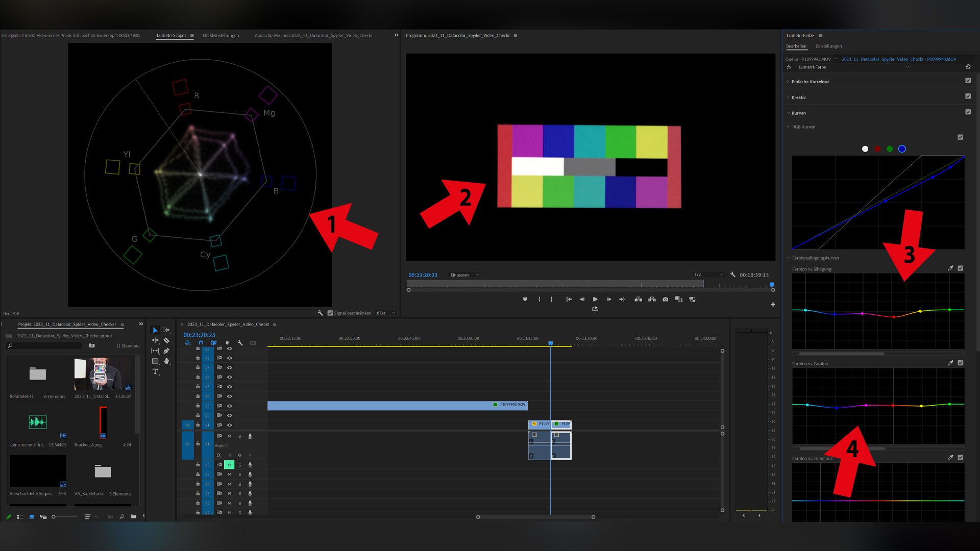Toggle timeline snapping magnet icon

point(201,343)
